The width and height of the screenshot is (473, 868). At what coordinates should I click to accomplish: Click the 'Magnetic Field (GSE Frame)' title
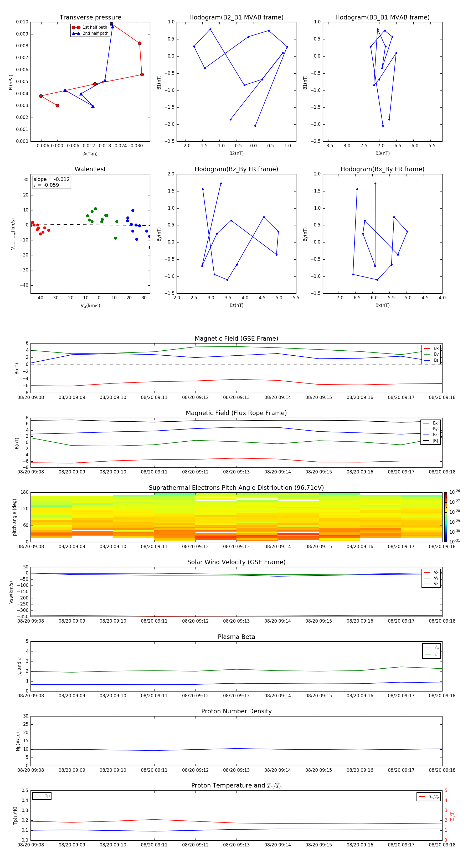236,339
